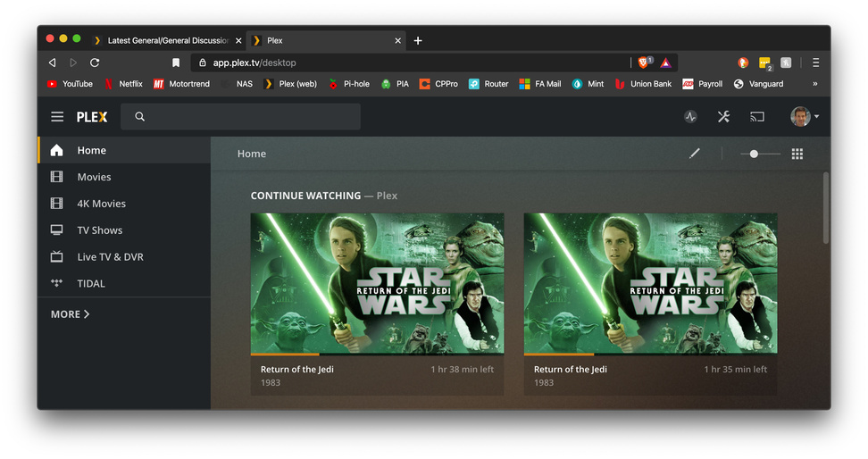Show more bookmarks chevron
Screen dimensions: 868x459
pyautogui.click(x=814, y=84)
